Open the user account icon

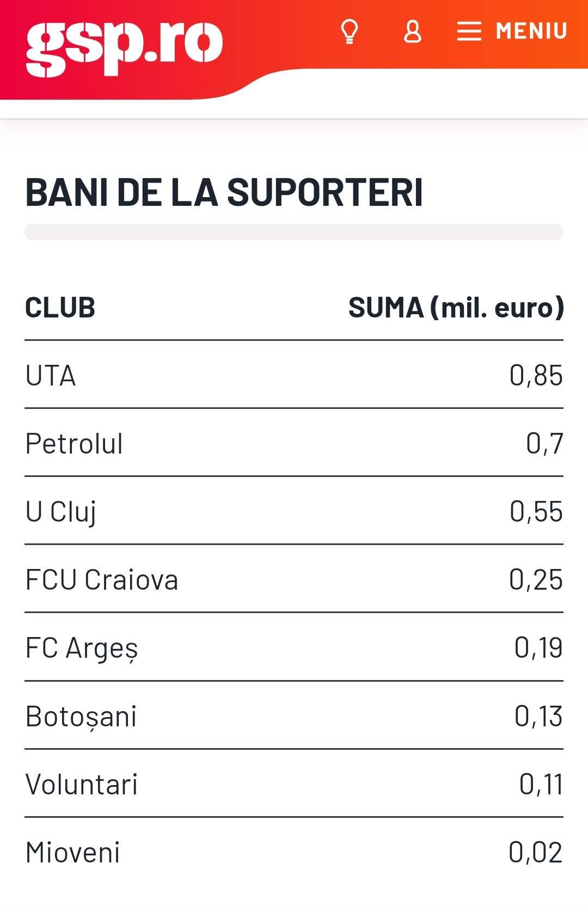412,32
